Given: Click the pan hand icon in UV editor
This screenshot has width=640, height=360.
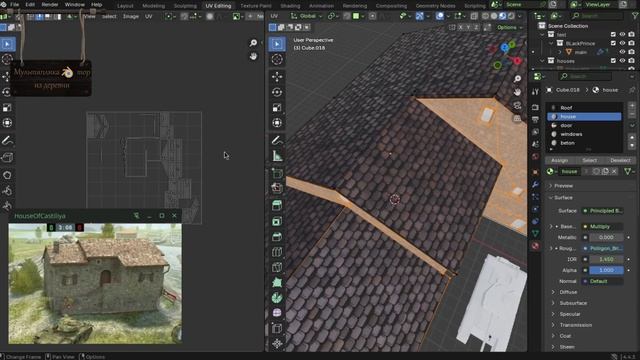Looking at the screenshot, I should click(253, 56).
